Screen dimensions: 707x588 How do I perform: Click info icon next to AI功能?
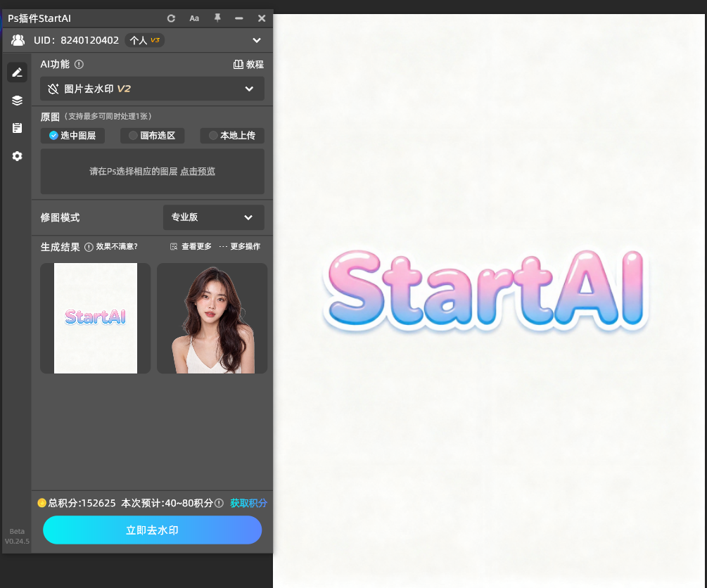[x=79, y=65]
